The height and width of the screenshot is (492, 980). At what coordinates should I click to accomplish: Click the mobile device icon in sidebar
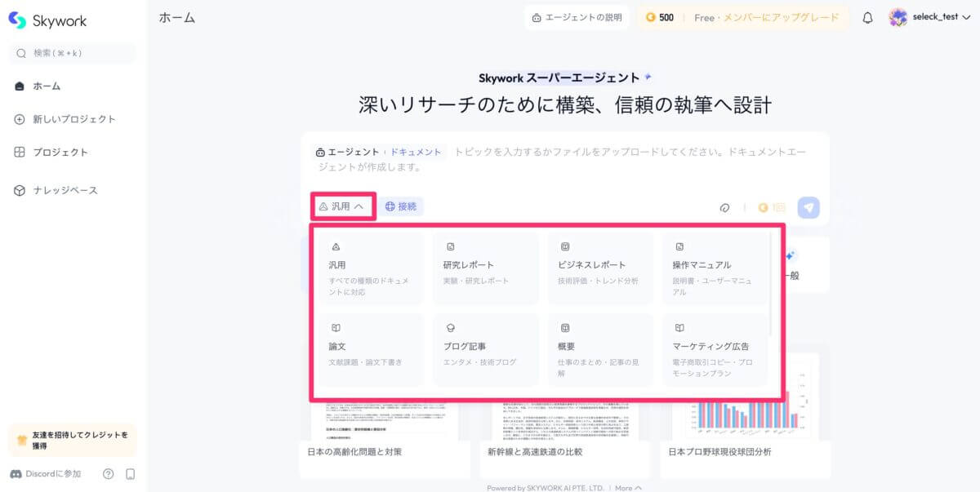[x=130, y=474]
